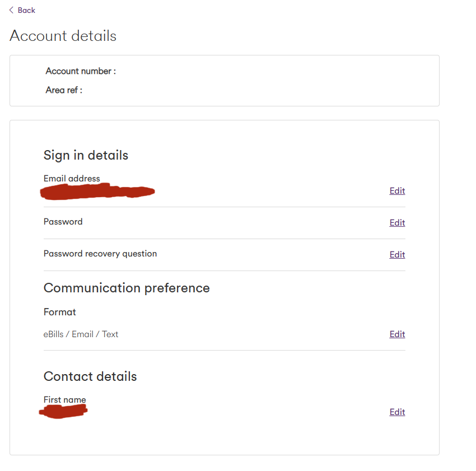Click the Account details page title

pyautogui.click(x=63, y=36)
